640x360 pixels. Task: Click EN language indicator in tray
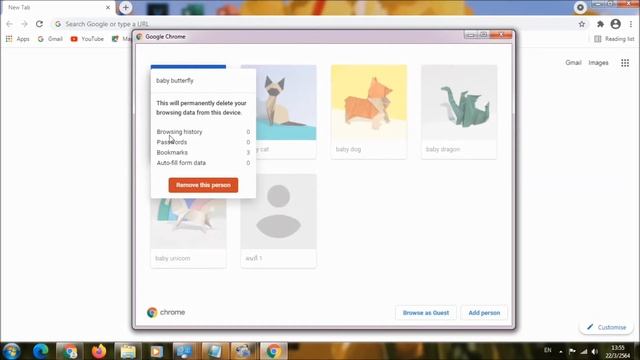[548, 350]
